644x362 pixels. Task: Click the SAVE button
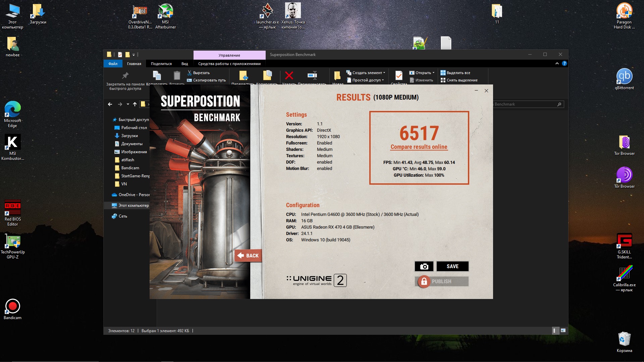(452, 266)
